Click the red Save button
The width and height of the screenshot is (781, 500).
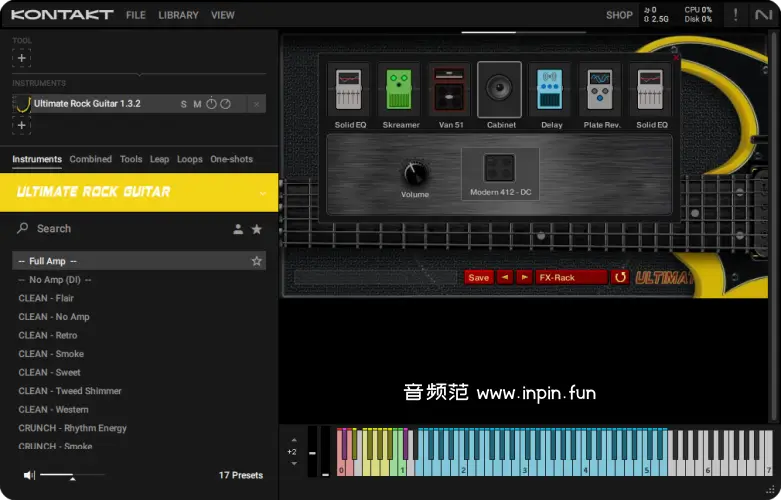click(478, 277)
